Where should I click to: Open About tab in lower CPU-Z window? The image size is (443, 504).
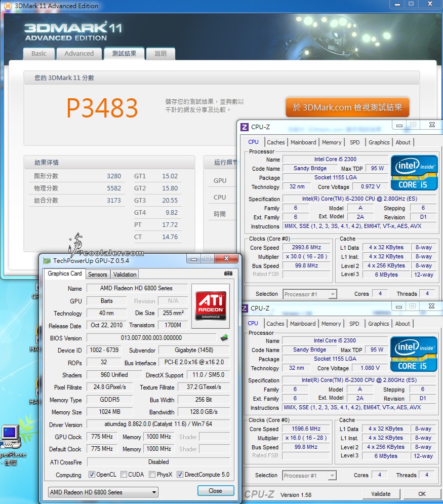(402, 324)
